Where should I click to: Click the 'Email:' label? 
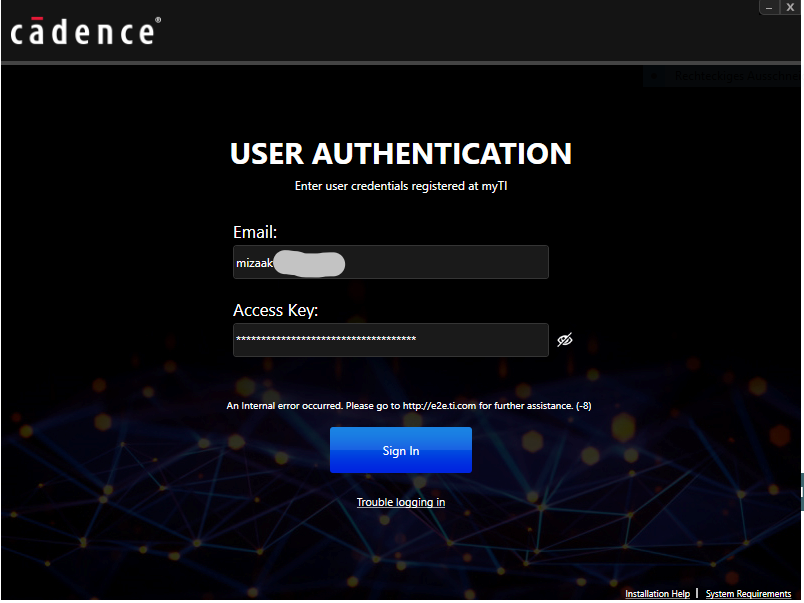(x=255, y=232)
